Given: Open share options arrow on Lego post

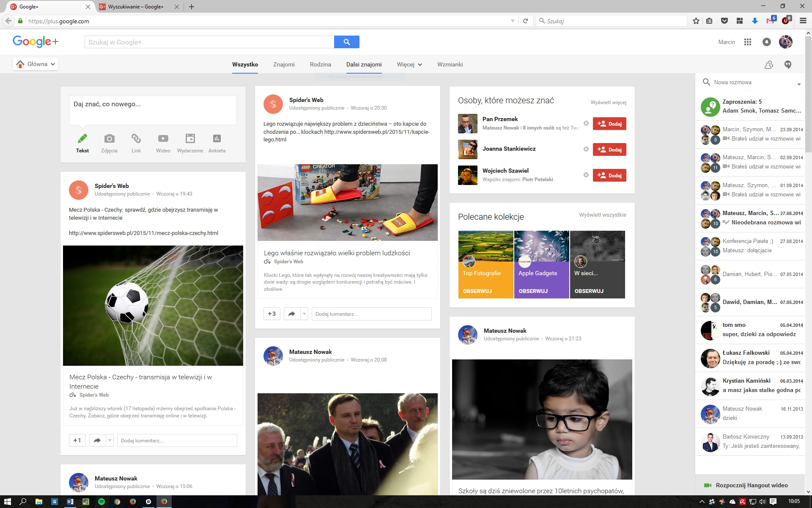Looking at the screenshot, I should tap(304, 314).
